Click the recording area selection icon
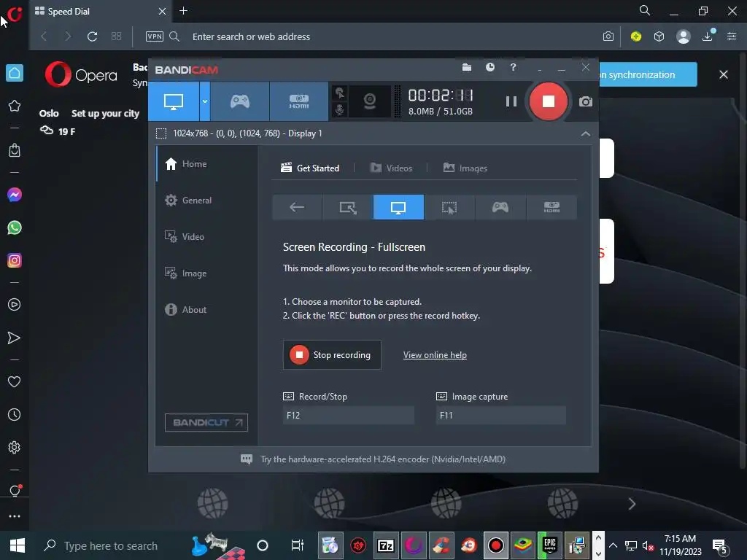 point(161,133)
